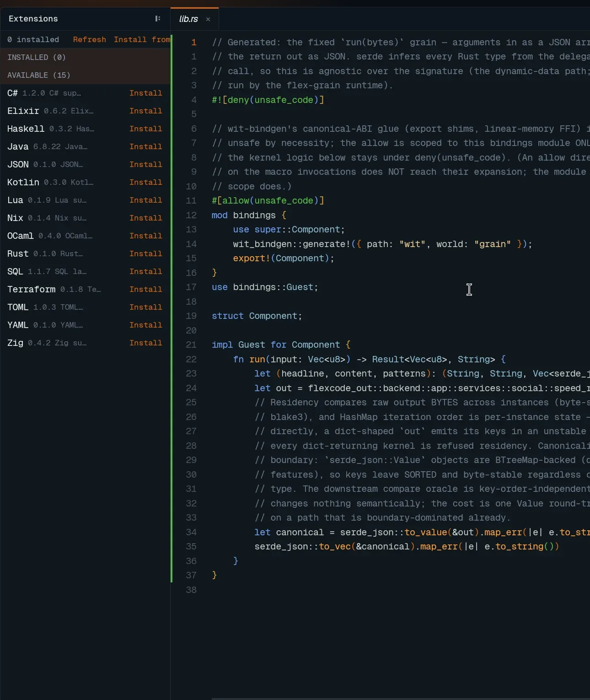Screen dimensions: 590x700
Task: Close the lib.rs tab
Action: click(208, 19)
